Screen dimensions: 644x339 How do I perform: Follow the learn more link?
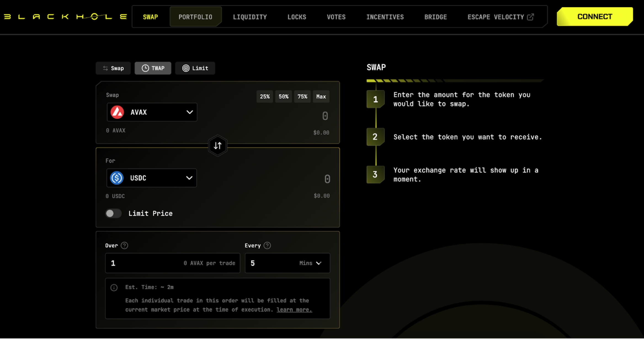click(x=294, y=309)
